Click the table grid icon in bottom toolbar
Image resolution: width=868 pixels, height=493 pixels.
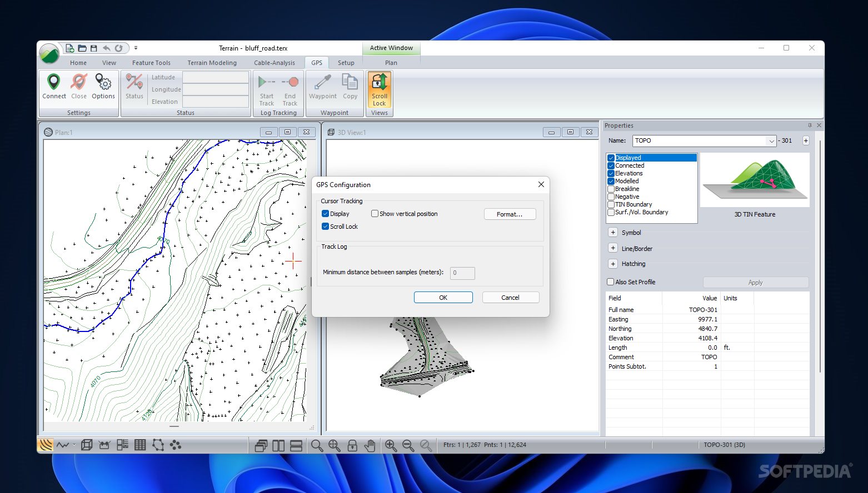140,445
